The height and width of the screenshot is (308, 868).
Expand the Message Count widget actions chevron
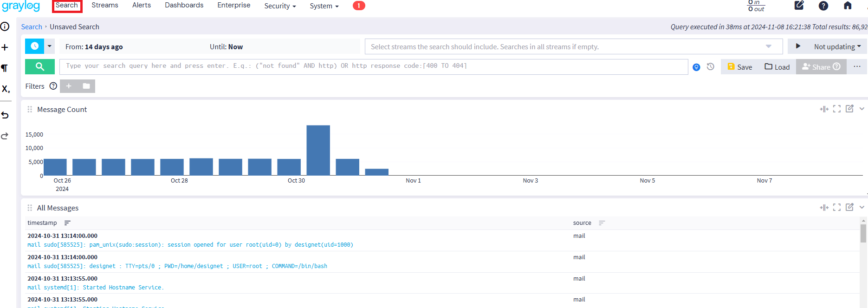coord(862,109)
